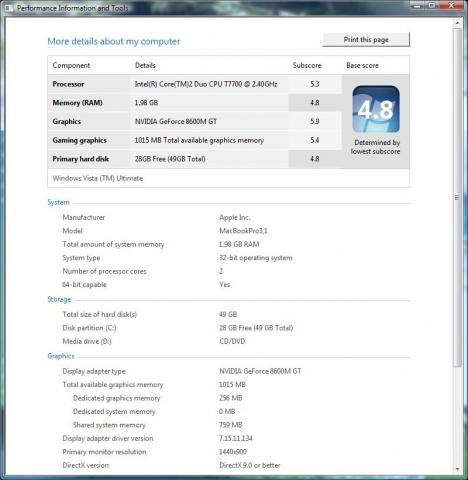Image resolution: width=468 pixels, height=480 pixels.
Task: Click the scroll up arrow
Action: (x=457, y=23)
